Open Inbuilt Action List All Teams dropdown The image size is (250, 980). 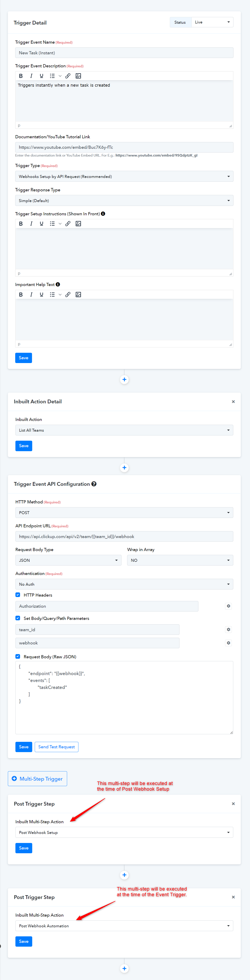(124, 430)
